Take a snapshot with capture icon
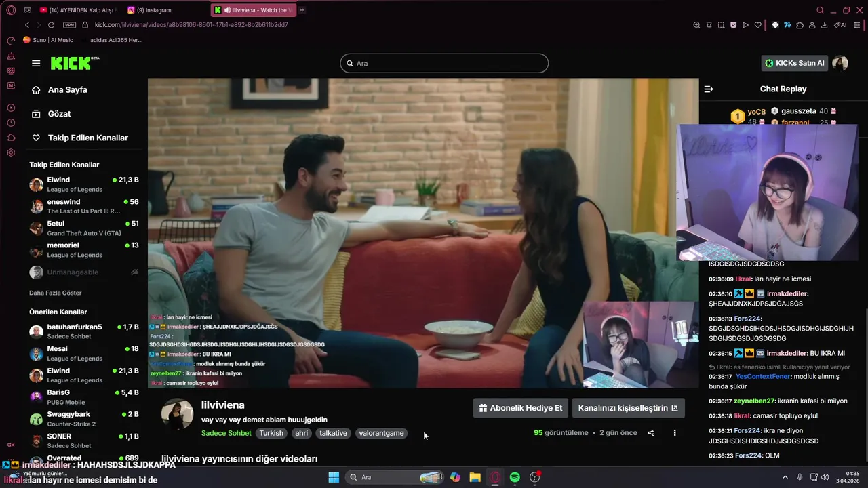Screen dimensions: 868x488 (721, 25)
